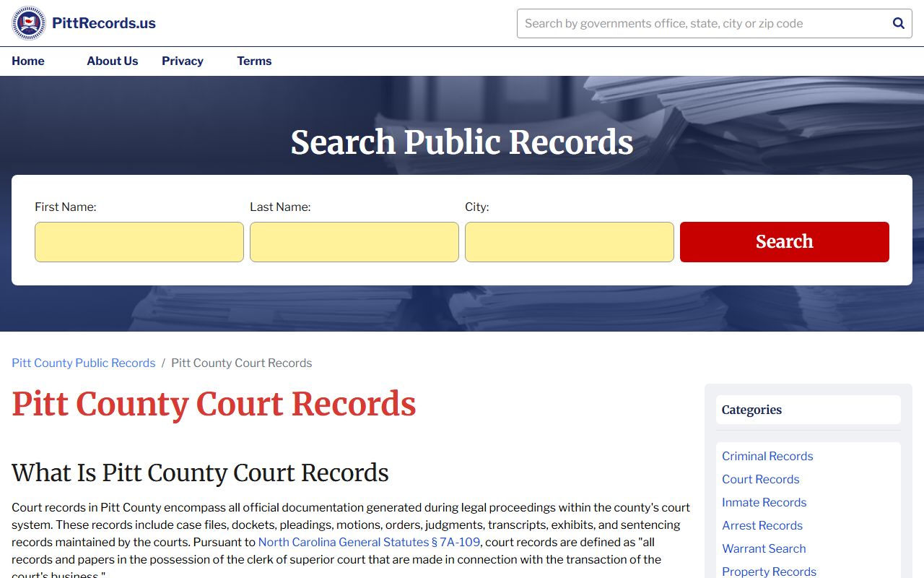Image resolution: width=924 pixels, height=578 pixels.
Task: Open Warrant Search category
Action: (764, 548)
